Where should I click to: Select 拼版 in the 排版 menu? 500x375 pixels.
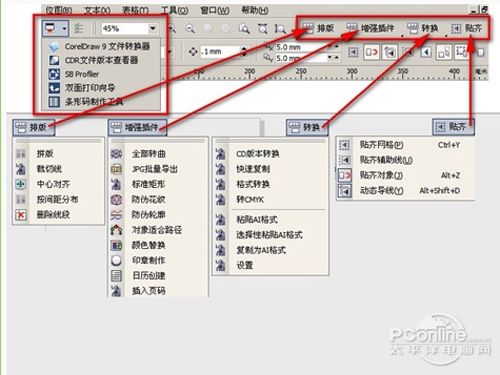click(x=58, y=154)
